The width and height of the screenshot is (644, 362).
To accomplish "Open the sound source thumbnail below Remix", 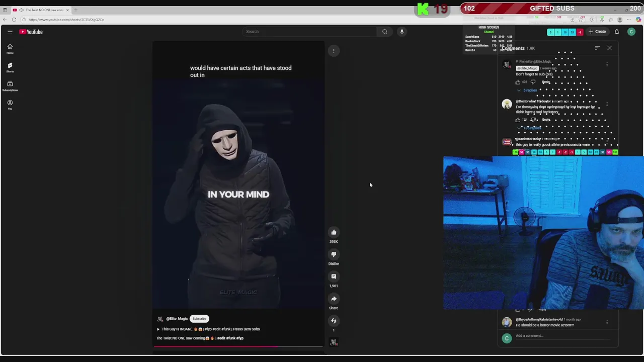I will click(x=334, y=342).
